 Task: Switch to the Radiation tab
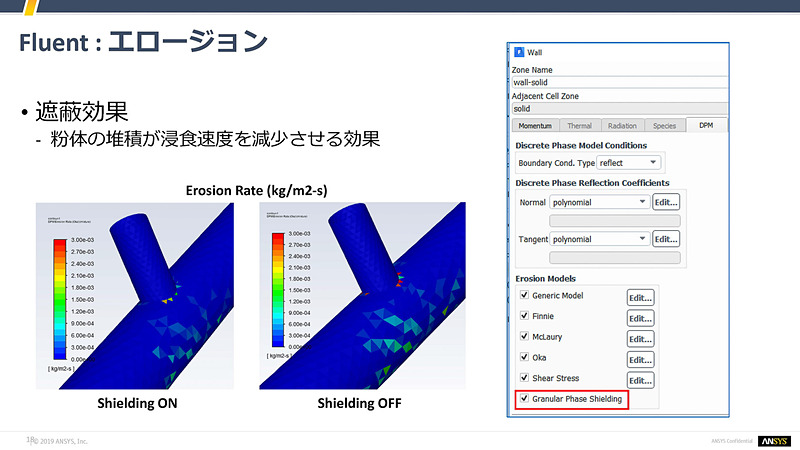622,126
